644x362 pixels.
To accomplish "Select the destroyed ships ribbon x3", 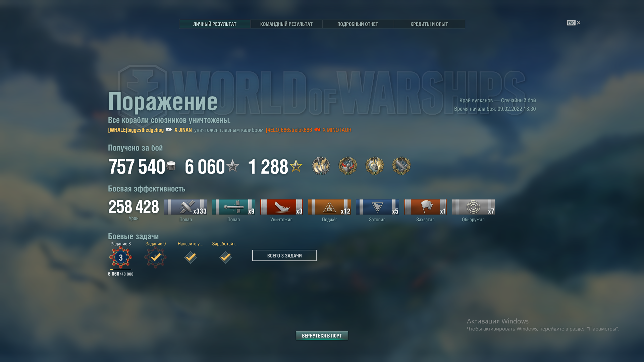I will (x=281, y=207).
